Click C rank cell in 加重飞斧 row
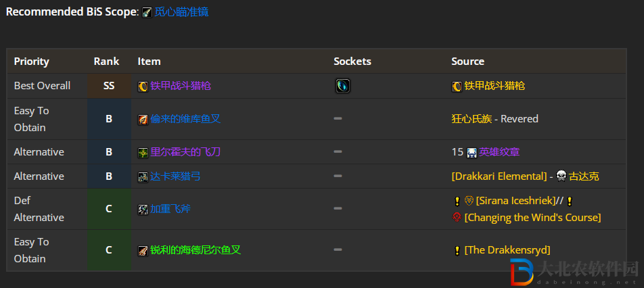This screenshot has height=288, width=644. point(110,209)
